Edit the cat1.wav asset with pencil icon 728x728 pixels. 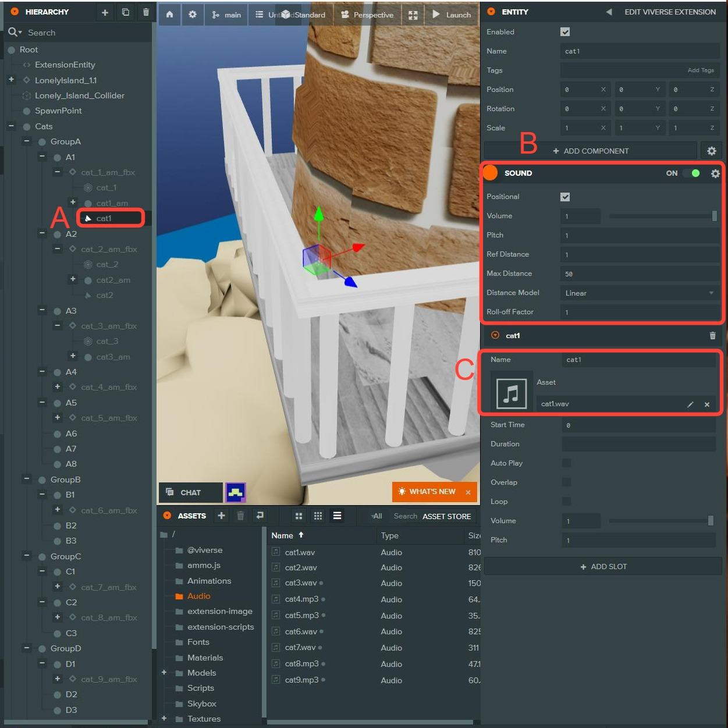coord(690,404)
